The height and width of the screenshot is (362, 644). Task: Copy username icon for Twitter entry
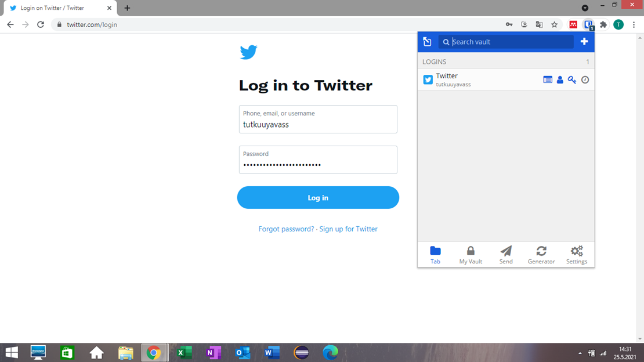[560, 79]
